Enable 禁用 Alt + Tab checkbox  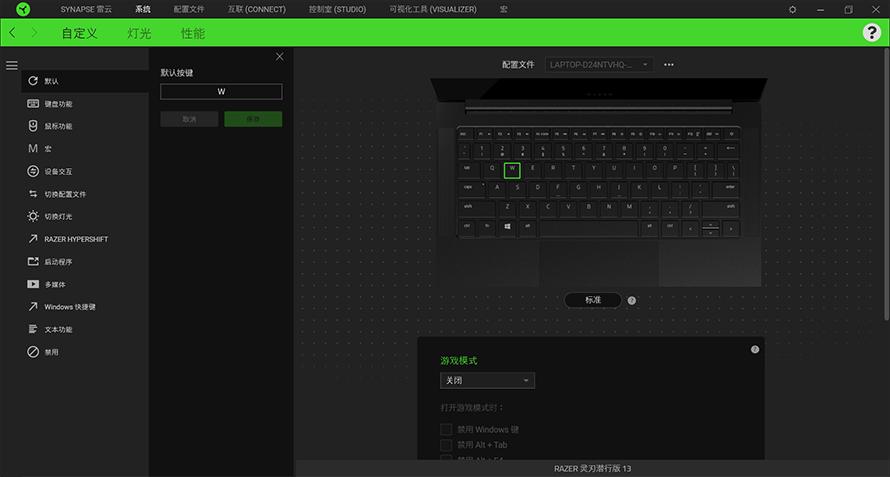pyautogui.click(x=446, y=445)
